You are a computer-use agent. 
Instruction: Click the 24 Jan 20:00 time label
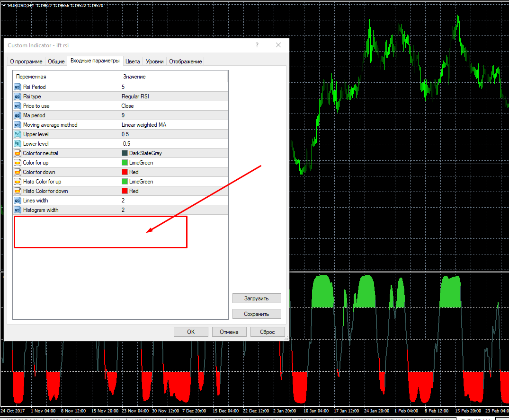click(376, 411)
